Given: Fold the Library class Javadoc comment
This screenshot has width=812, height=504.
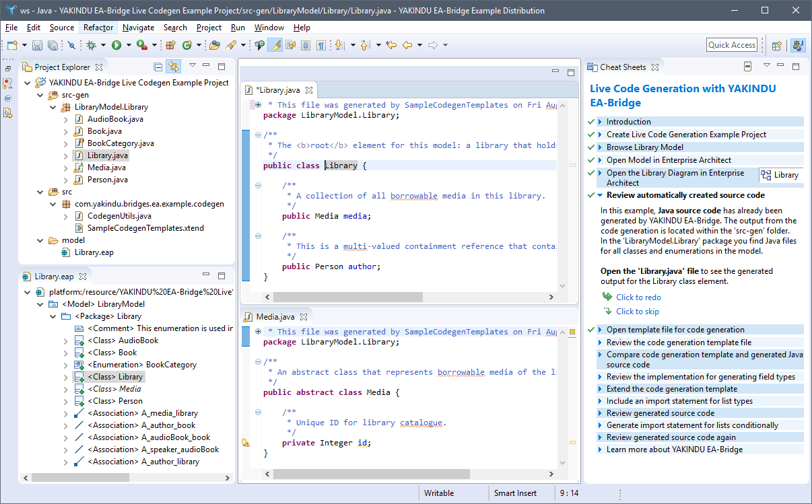Looking at the screenshot, I should 259,135.
